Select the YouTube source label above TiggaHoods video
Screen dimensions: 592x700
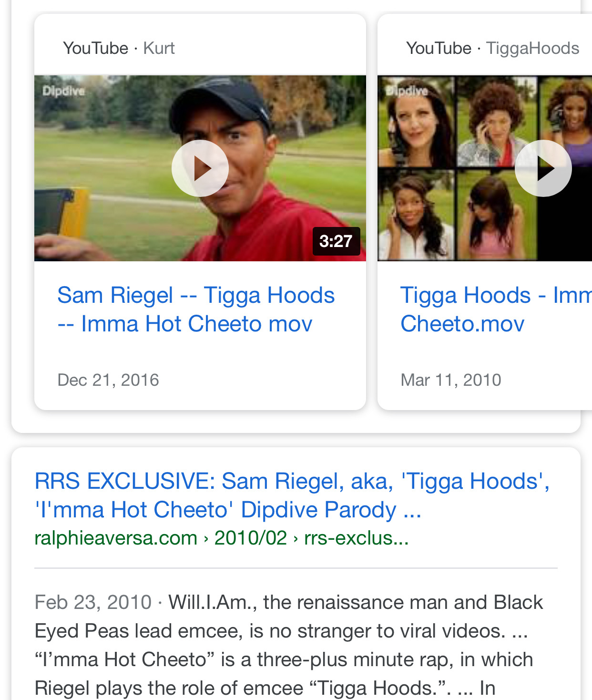click(438, 48)
